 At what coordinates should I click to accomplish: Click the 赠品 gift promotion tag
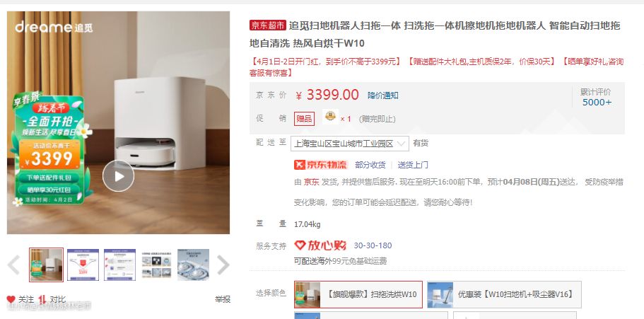coord(305,119)
